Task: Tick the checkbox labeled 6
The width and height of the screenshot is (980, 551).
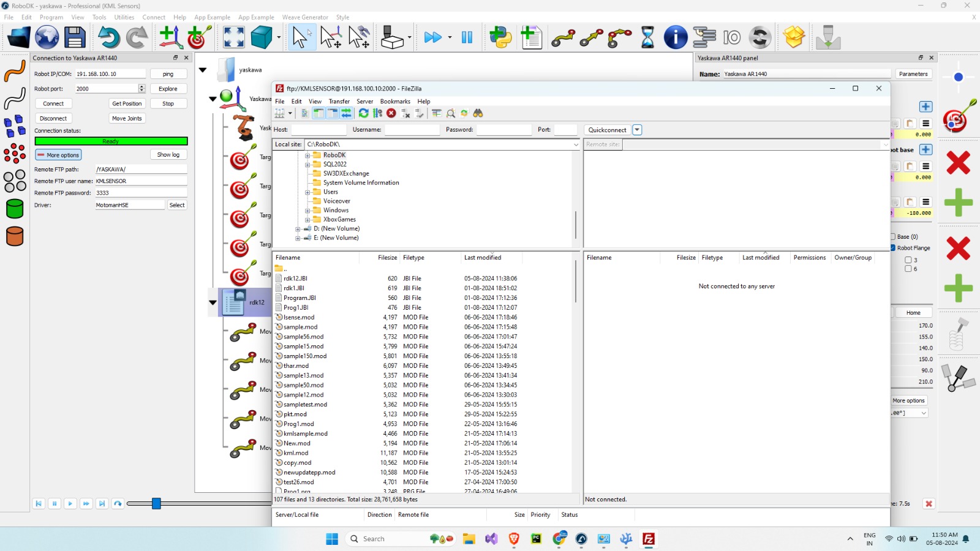Action: (x=908, y=269)
